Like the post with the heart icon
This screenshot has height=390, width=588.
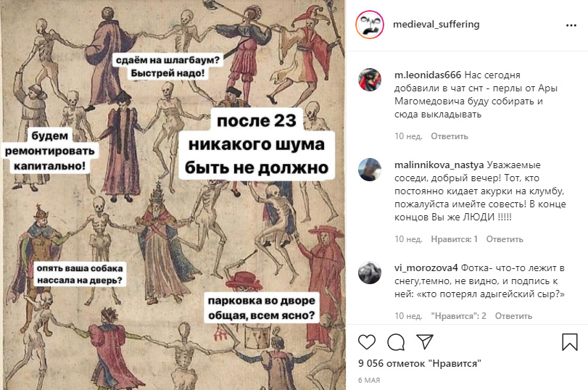point(367,342)
